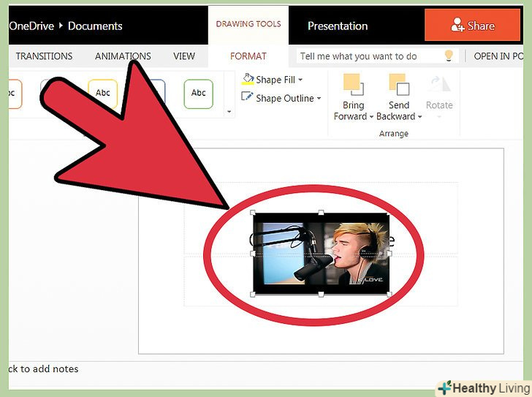Select the inserted video thumbnail on slide
Viewport: 532px width, 397px height.
coord(321,254)
